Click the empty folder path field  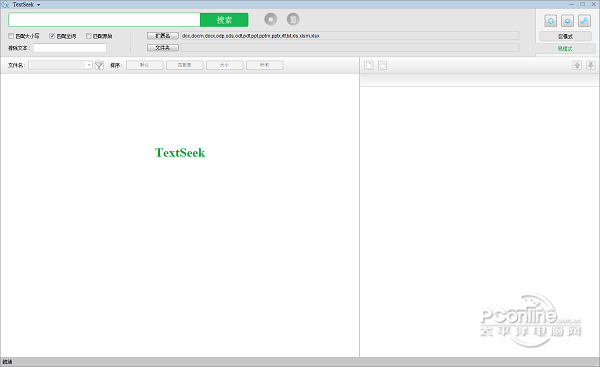point(350,47)
